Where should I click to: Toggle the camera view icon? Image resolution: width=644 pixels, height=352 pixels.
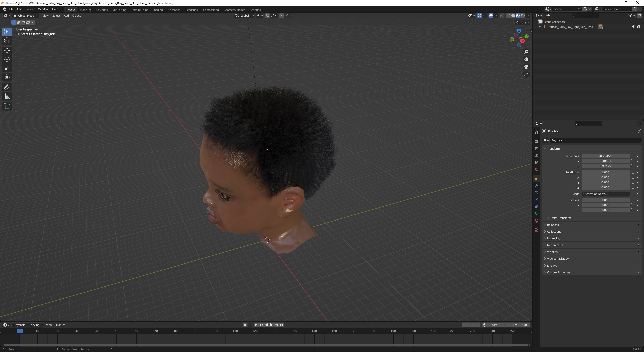(526, 67)
